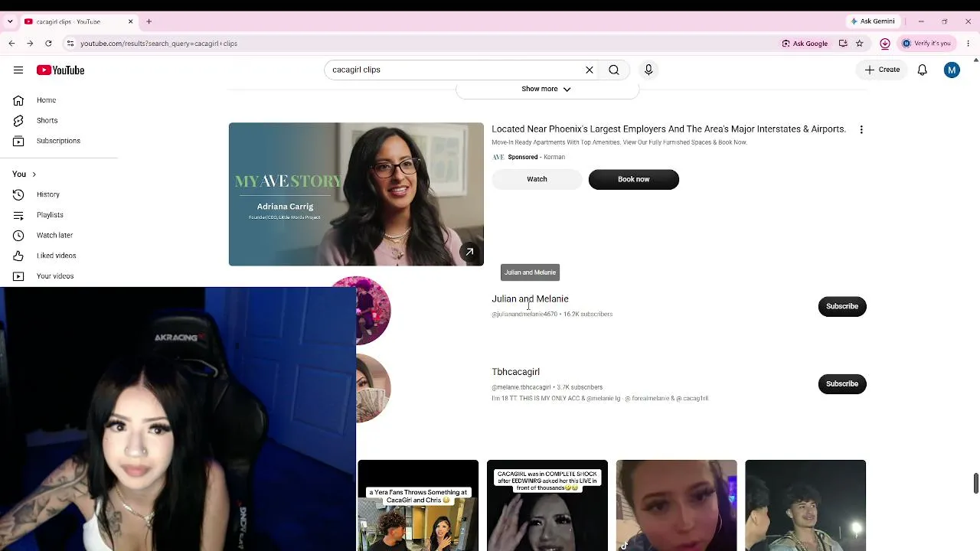Click the Create button
The image size is (980, 551).
pos(883,70)
